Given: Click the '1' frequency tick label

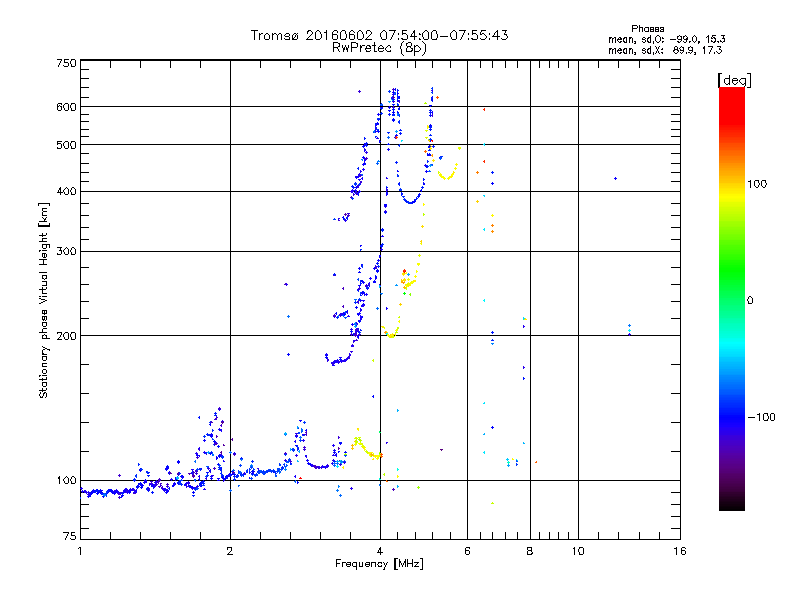Looking at the screenshot, I should tap(80, 551).
